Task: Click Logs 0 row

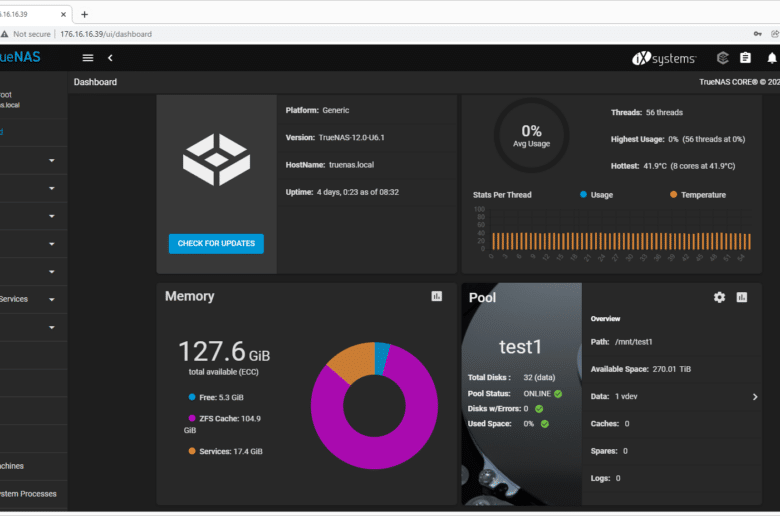Action: pyautogui.click(x=672, y=478)
